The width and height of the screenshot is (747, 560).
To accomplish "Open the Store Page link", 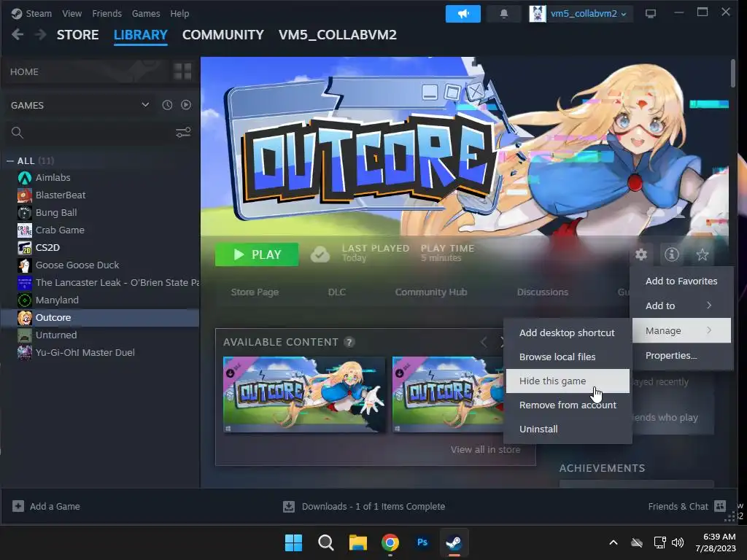I will 255,292.
